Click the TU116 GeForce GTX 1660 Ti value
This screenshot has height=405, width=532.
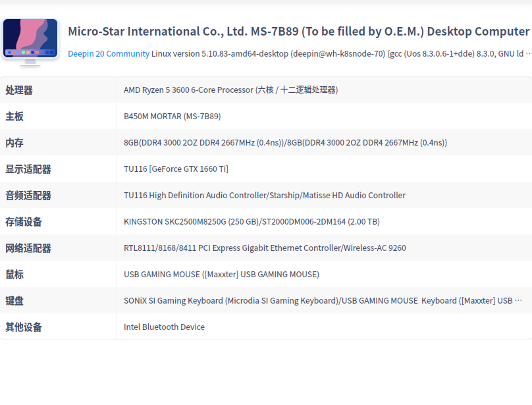[176, 169]
